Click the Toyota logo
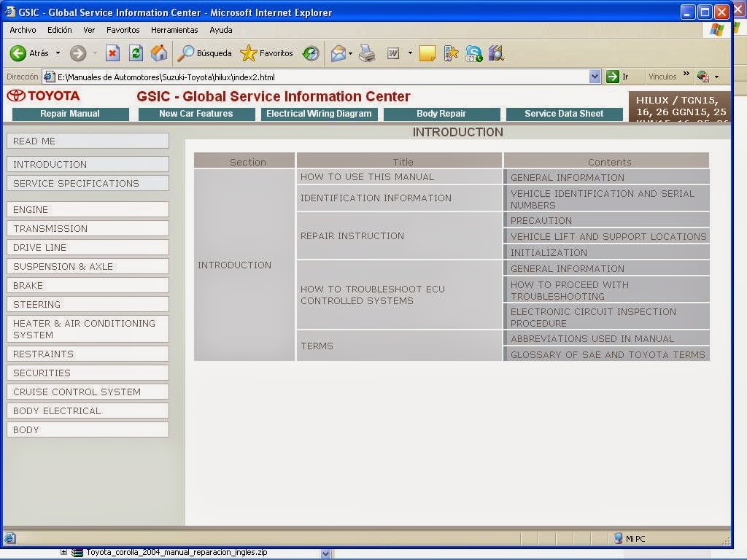747x560 pixels. click(x=43, y=96)
